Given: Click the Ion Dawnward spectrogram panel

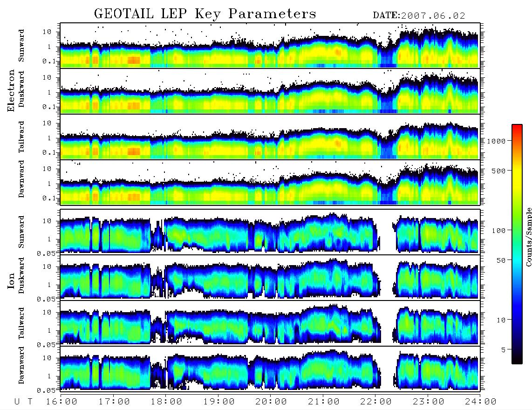Looking at the screenshot, I should pyautogui.click(x=270, y=369).
